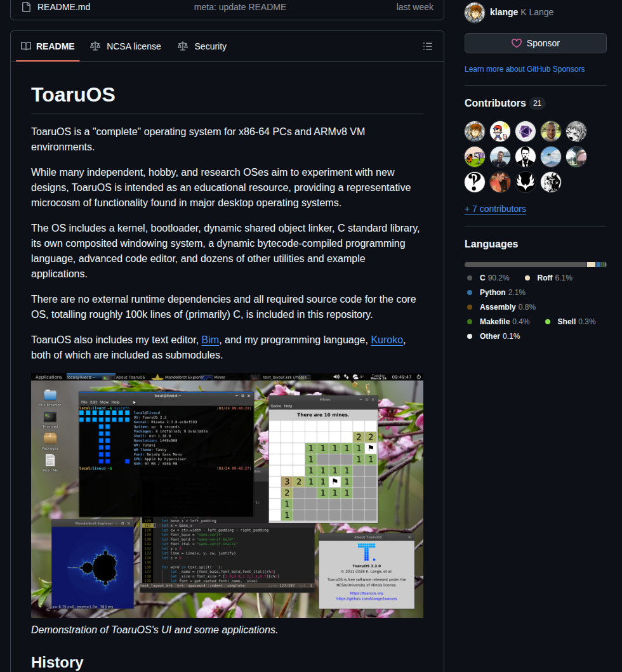Click klange's avatar next to K Lange
The height and width of the screenshot is (672, 622).
pyautogui.click(x=475, y=13)
